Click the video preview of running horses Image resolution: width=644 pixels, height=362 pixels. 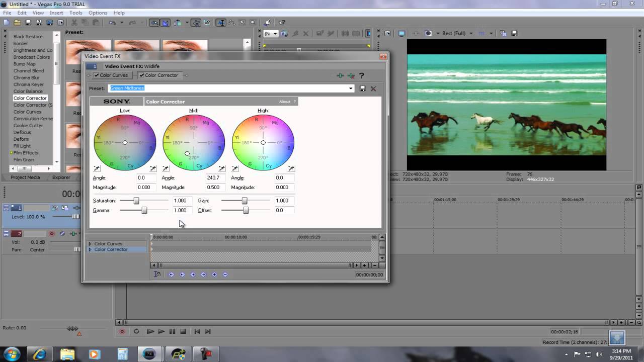point(507,105)
